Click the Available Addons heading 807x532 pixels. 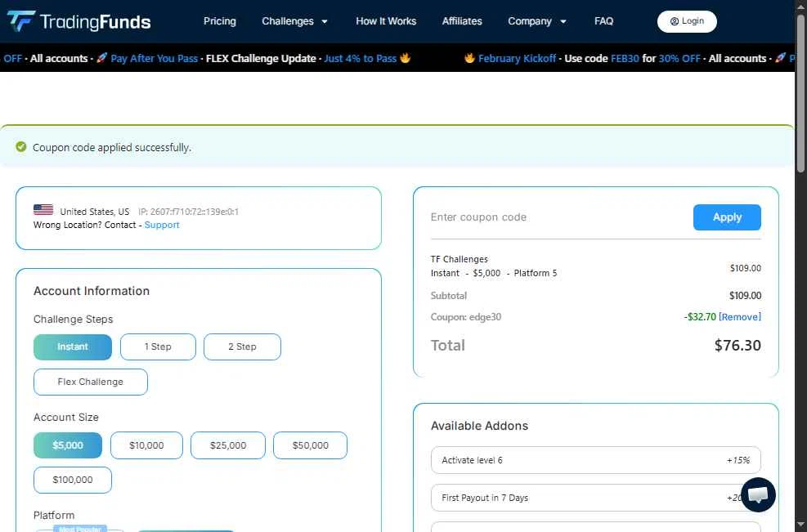pos(479,426)
